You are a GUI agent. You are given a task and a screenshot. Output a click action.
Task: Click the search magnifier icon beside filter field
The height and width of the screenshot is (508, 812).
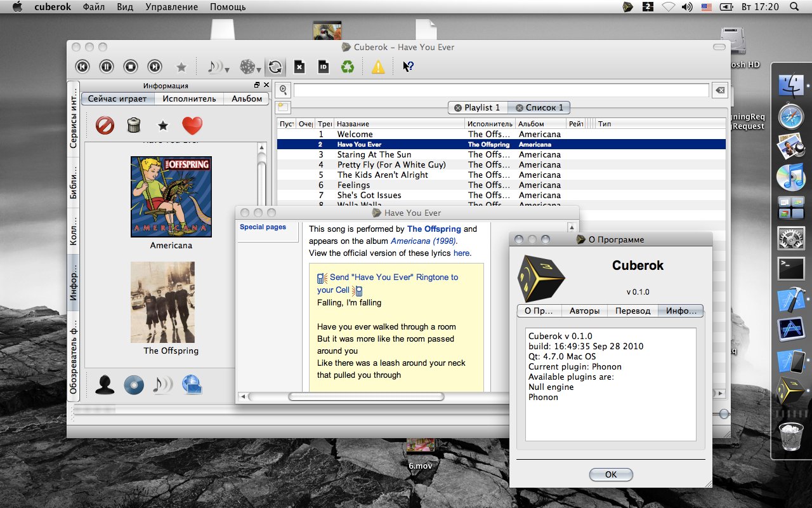(x=284, y=90)
